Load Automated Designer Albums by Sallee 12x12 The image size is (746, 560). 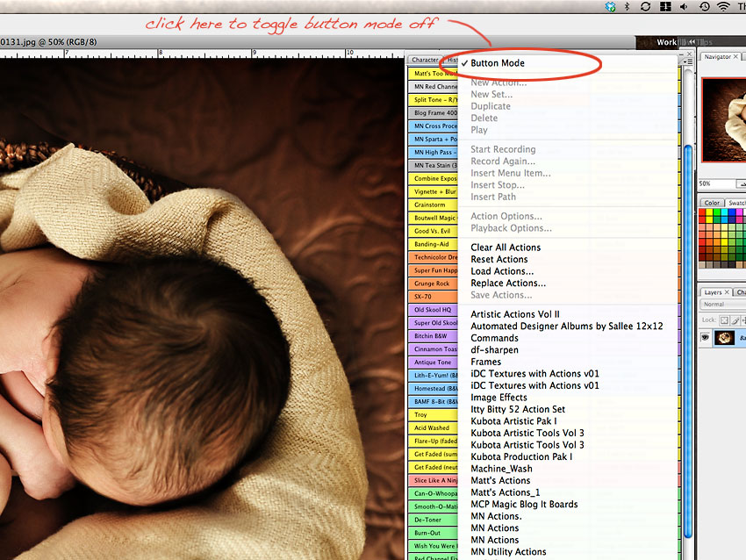point(567,326)
